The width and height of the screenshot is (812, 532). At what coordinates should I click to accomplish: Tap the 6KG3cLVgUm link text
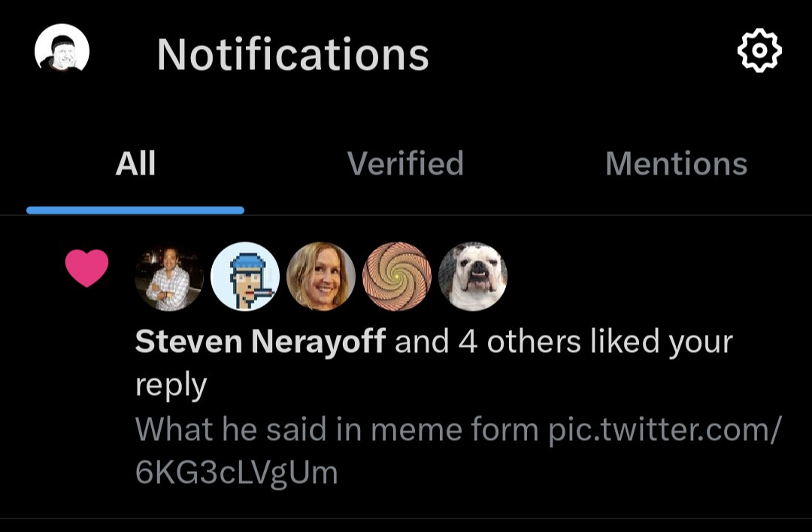236,472
